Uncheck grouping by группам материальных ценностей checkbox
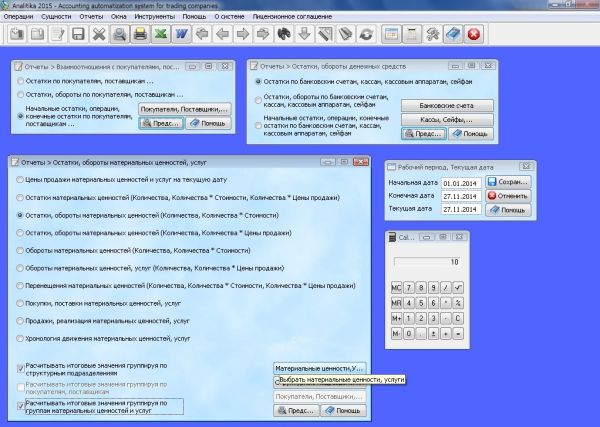 pyautogui.click(x=21, y=405)
